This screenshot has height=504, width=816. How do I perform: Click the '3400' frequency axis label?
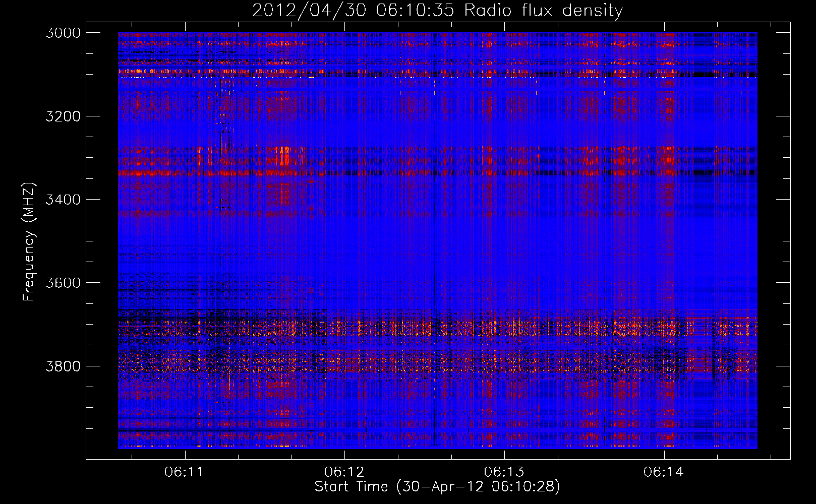(63, 200)
